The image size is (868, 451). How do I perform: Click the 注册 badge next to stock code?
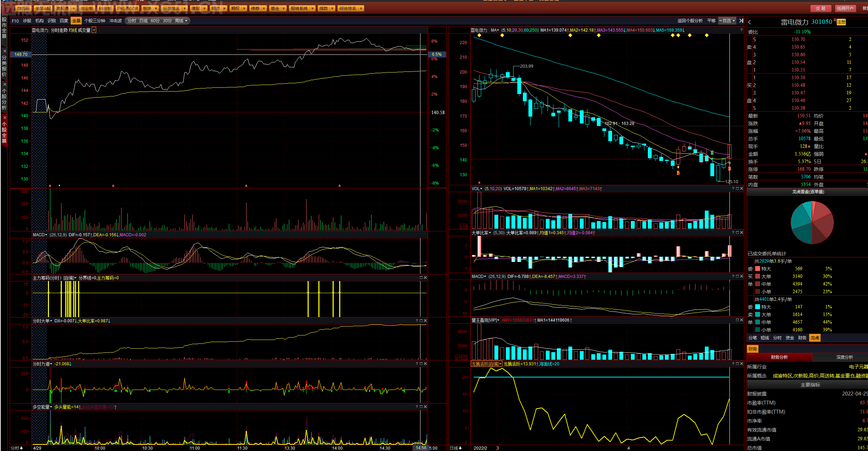coord(841,22)
